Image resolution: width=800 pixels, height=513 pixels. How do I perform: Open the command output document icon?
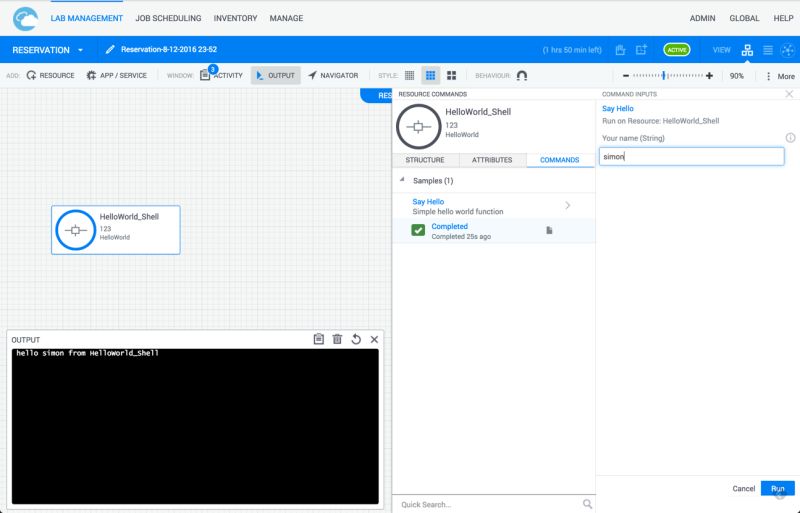tap(549, 230)
